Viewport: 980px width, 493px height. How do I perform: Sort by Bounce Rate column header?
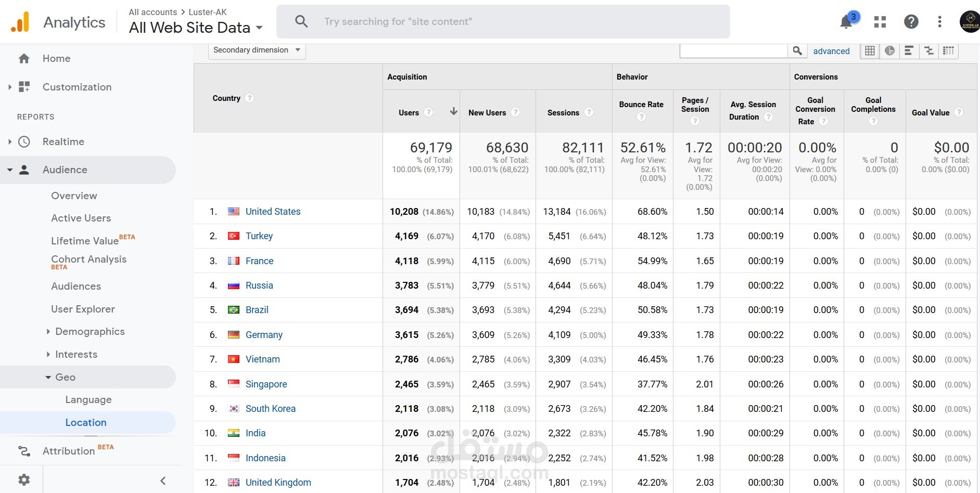point(641,105)
